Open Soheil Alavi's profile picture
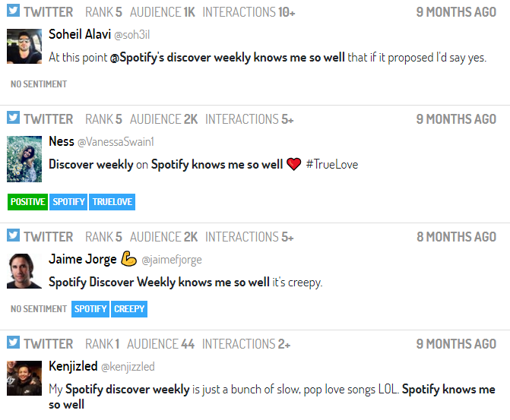 click(x=24, y=46)
